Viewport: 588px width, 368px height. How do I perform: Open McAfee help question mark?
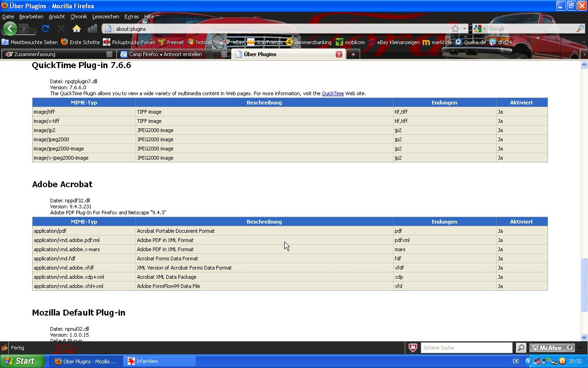tap(570, 348)
